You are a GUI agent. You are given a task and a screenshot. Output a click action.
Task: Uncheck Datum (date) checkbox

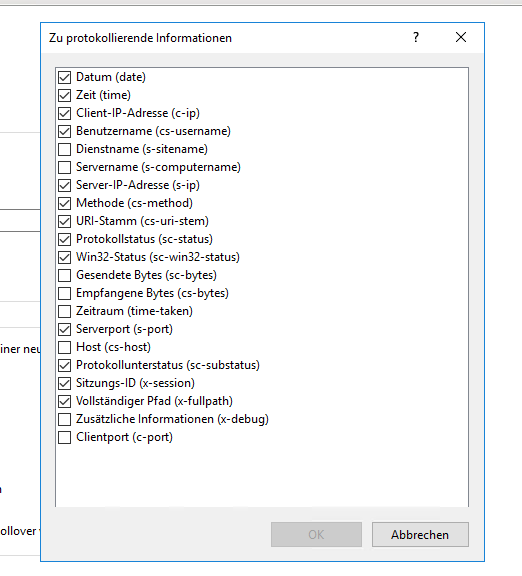pos(65,77)
